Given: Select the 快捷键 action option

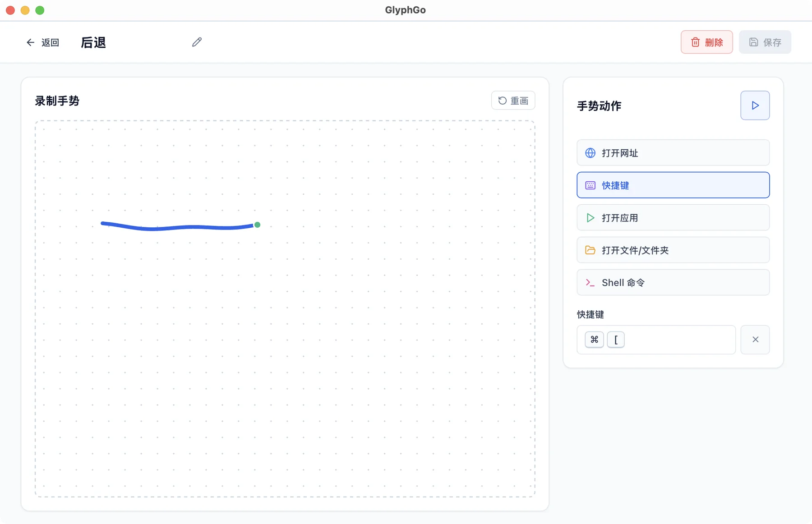Looking at the screenshot, I should 673,185.
